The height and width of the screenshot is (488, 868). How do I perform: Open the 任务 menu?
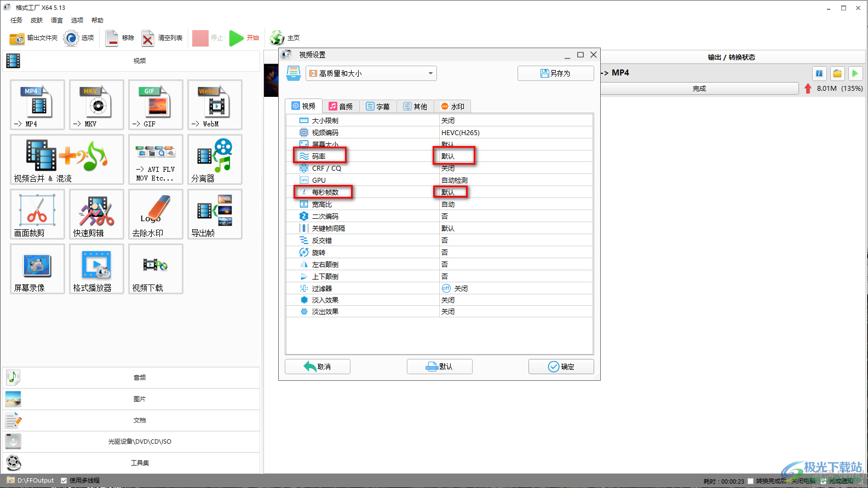(16, 20)
